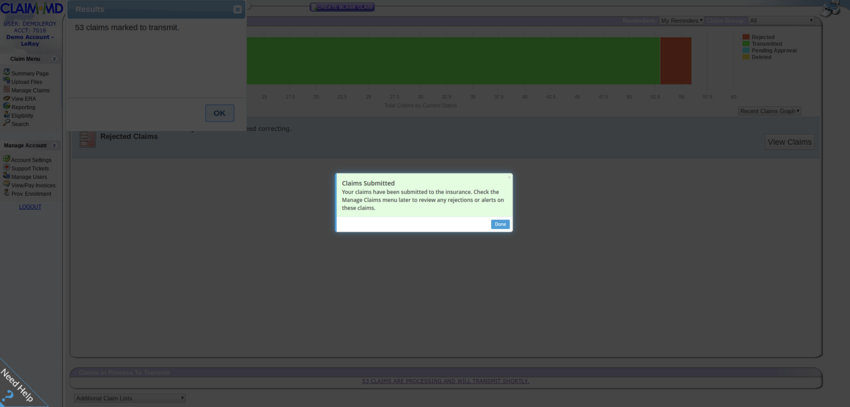Open the Claim Group dropdown
The width and height of the screenshot is (850, 407).
[781, 20]
